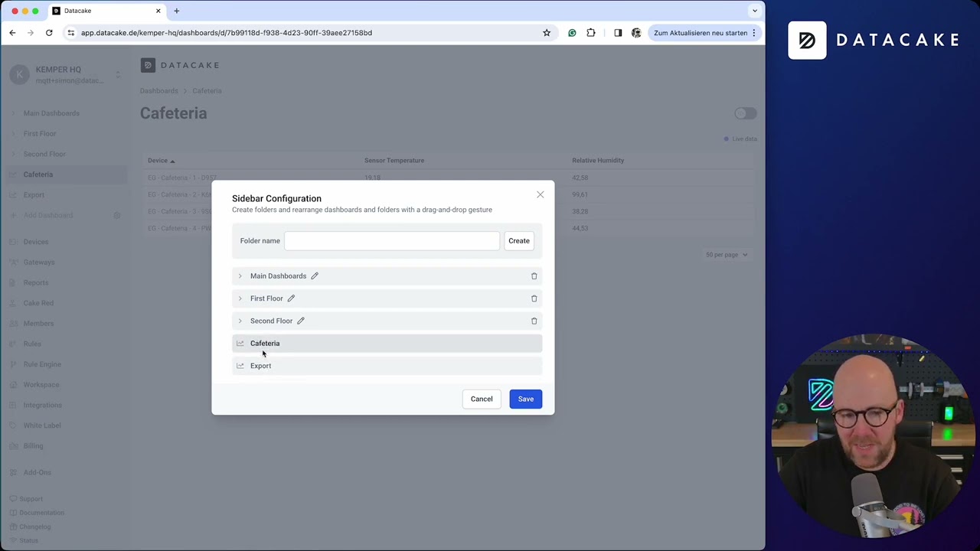Screen dimensions: 980x551
Task: Open the 50 per page dropdown
Action: tap(727, 255)
